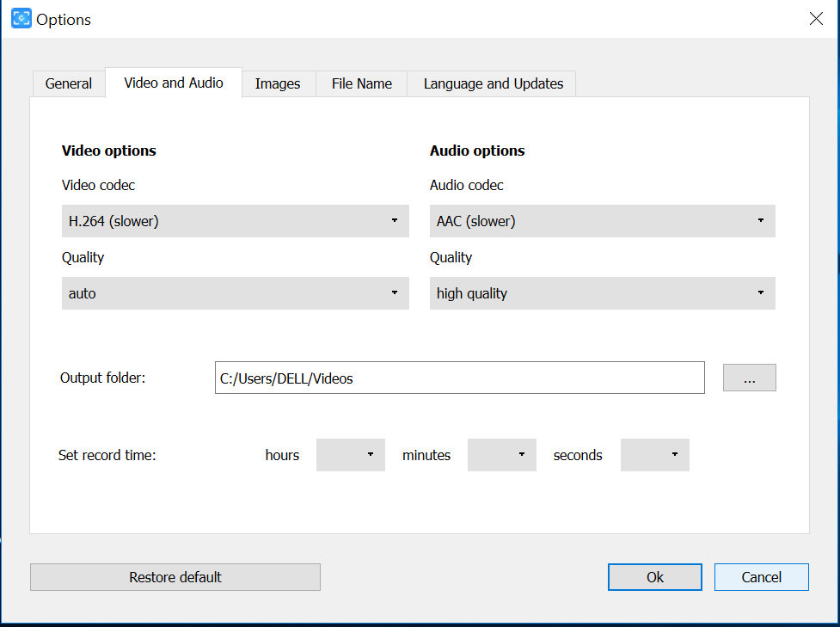Expand the record time seconds dropdown
The height and width of the screenshot is (627, 840).
click(x=655, y=455)
